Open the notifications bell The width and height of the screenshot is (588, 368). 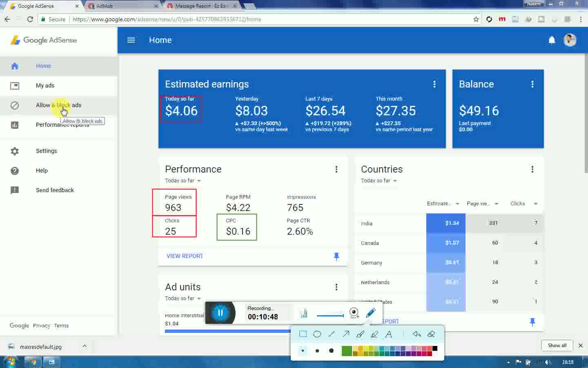pyautogui.click(x=552, y=40)
